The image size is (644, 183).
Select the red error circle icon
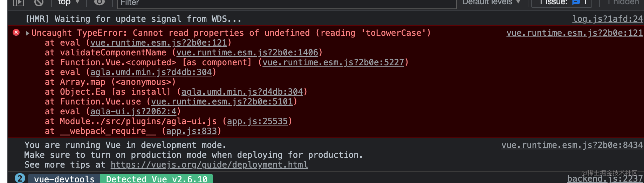(16, 33)
